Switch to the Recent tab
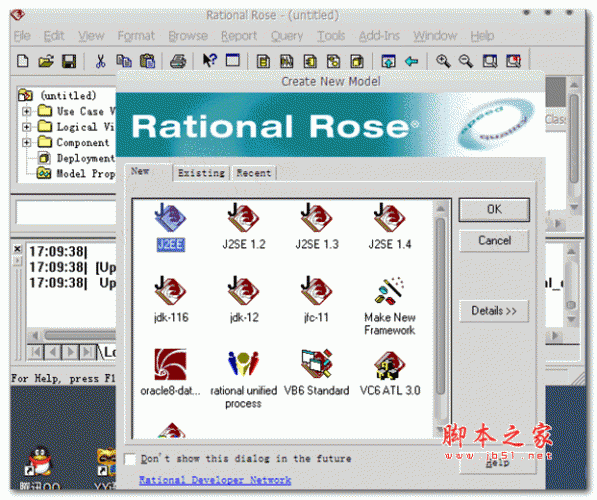Viewport: 597px width, 500px height. (x=254, y=173)
